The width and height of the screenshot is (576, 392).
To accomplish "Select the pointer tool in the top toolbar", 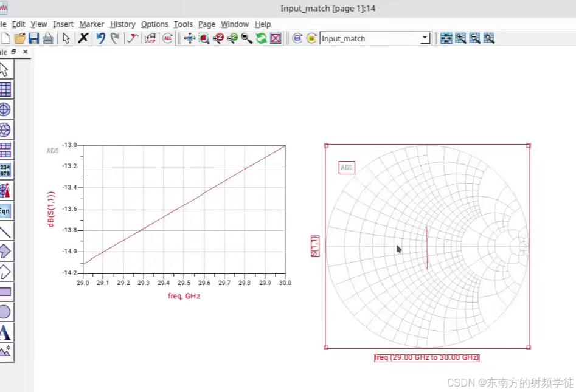I will 66,38.
